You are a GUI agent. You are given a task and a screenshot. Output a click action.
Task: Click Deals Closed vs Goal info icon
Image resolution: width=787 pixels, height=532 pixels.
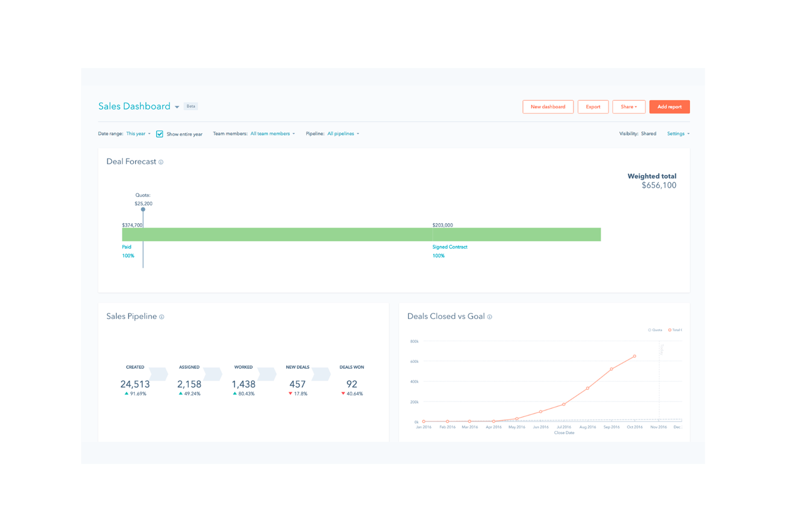click(490, 317)
